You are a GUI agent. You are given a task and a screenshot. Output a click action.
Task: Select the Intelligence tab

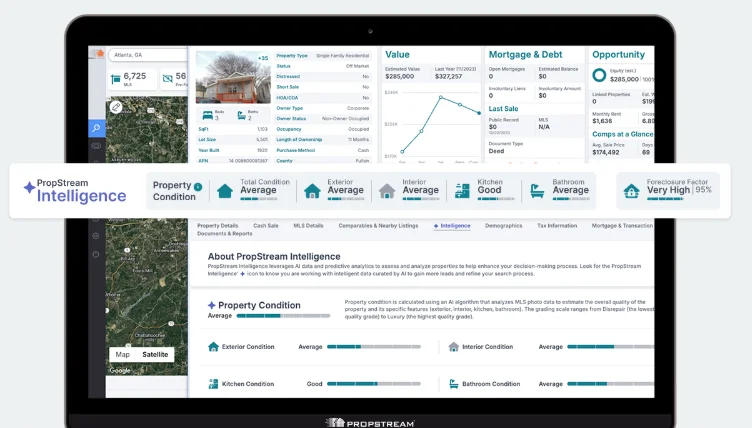point(452,226)
